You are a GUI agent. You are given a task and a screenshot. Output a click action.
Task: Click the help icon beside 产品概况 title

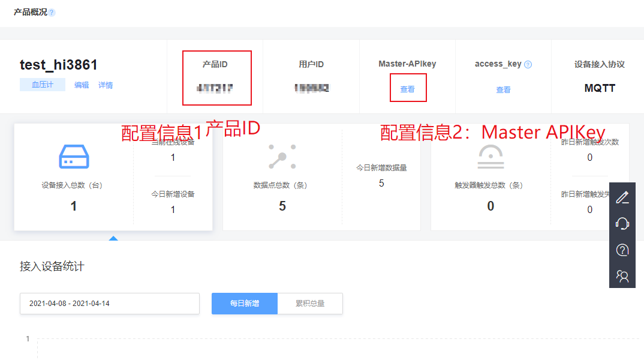coord(52,11)
